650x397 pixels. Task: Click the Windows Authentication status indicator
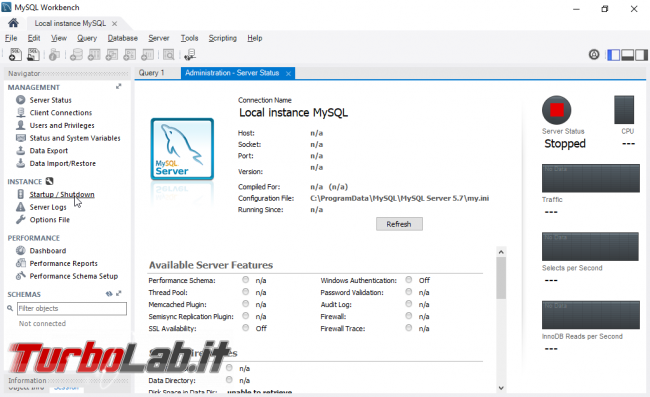point(409,280)
